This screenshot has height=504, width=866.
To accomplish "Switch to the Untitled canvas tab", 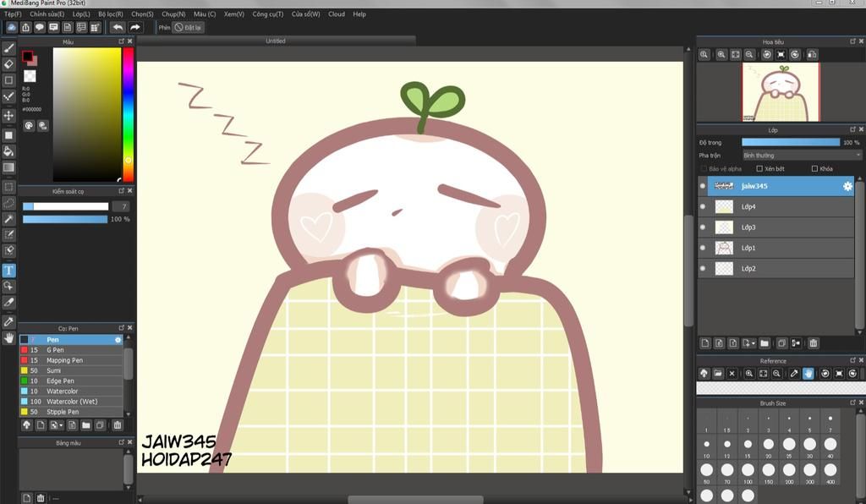I will click(x=276, y=41).
